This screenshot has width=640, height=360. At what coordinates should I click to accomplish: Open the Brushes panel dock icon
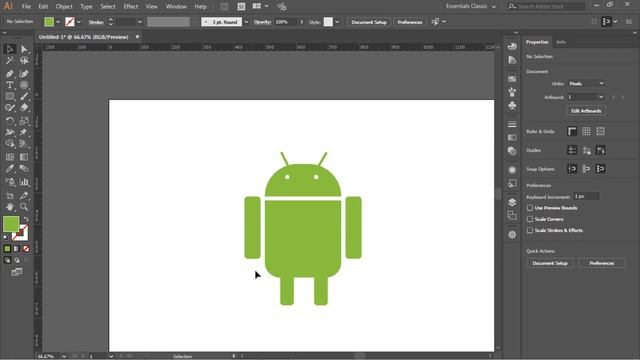coord(512,92)
